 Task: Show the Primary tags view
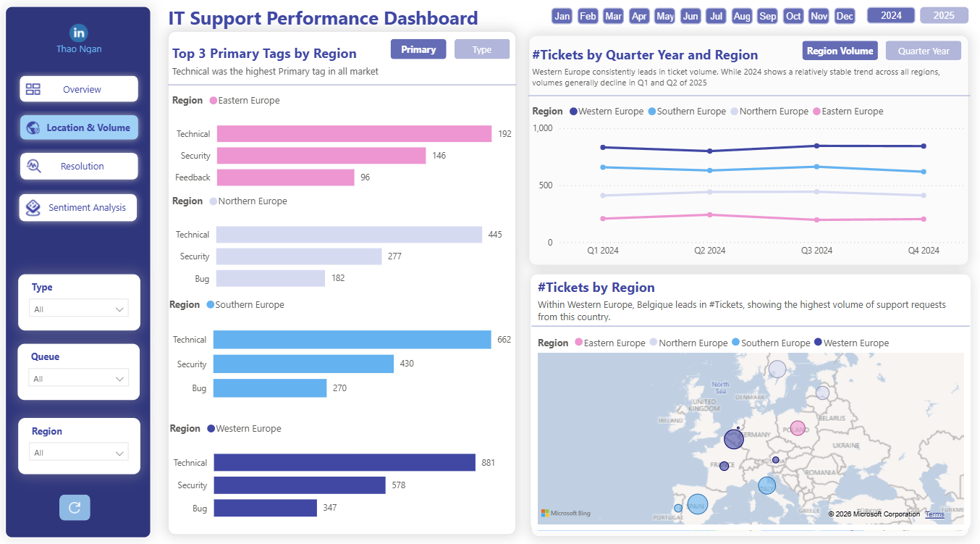coord(418,49)
